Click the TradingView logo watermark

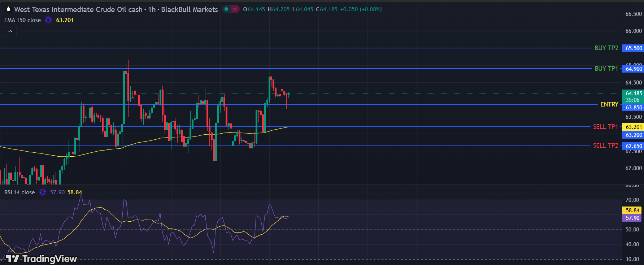pyautogui.click(x=42, y=259)
